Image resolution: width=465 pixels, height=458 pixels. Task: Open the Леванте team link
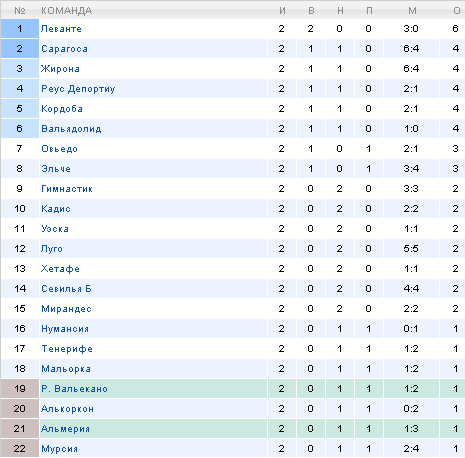tap(61, 29)
